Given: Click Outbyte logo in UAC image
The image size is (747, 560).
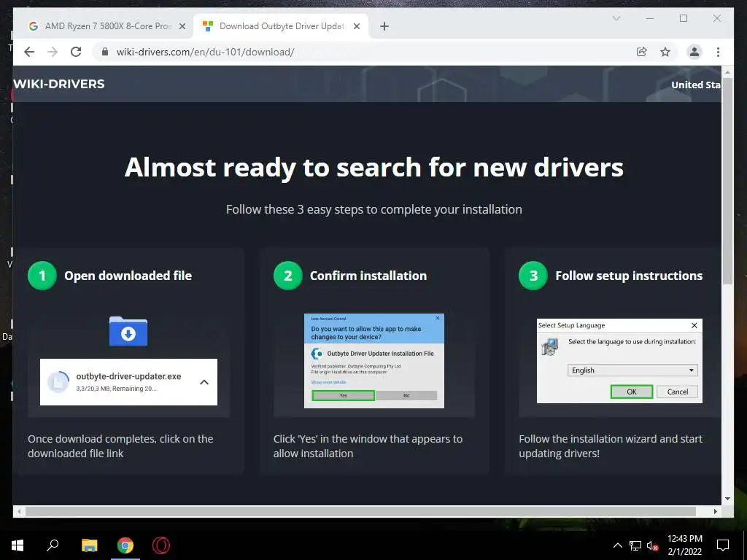Looking at the screenshot, I should (x=317, y=354).
